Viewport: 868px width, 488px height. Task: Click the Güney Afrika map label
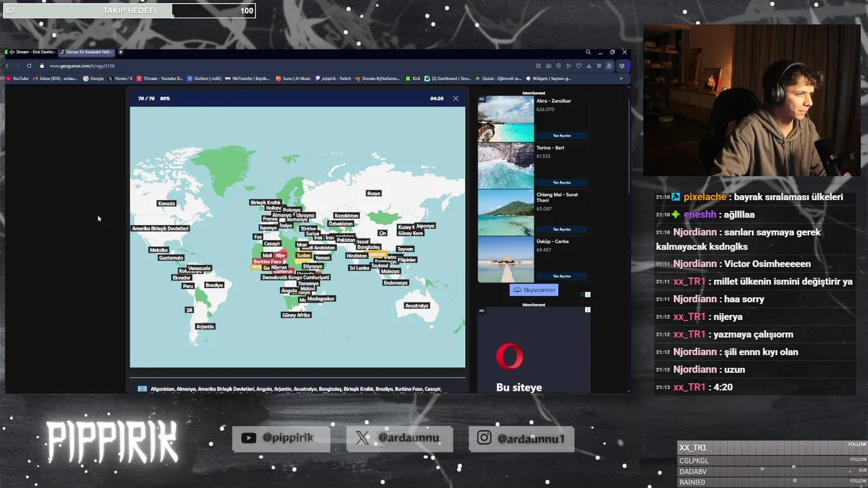click(x=296, y=315)
